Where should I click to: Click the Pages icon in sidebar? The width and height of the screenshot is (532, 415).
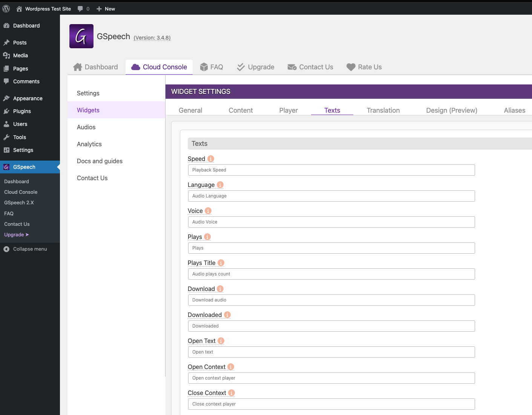pyautogui.click(x=6, y=69)
